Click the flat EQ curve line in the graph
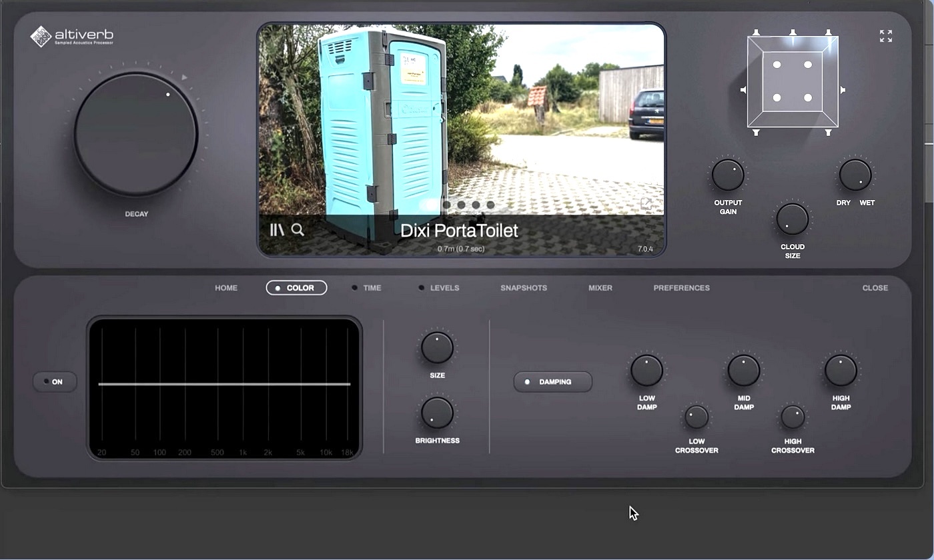Image resolution: width=934 pixels, height=560 pixels. click(224, 384)
